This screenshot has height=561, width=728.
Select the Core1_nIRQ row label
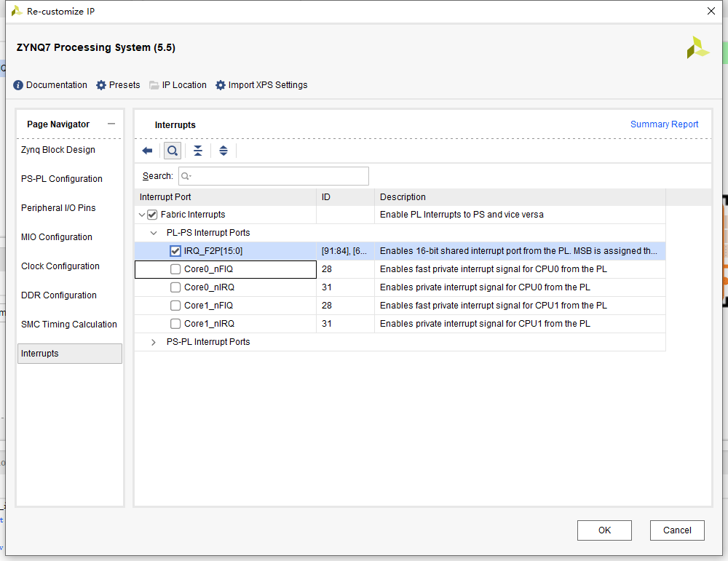210,323
